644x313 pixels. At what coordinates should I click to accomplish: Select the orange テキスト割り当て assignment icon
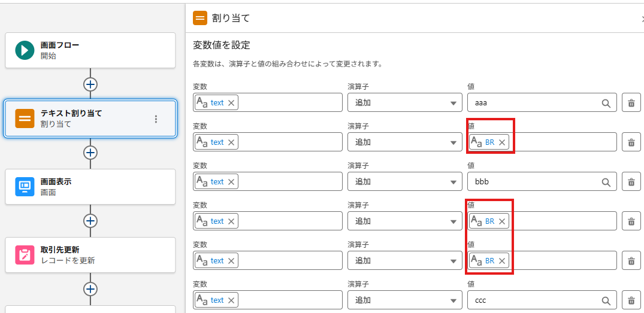(25, 118)
